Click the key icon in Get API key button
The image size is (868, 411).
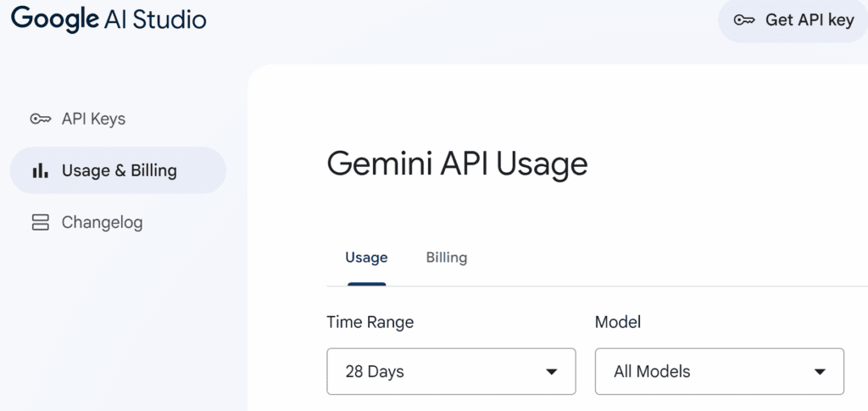tap(744, 20)
